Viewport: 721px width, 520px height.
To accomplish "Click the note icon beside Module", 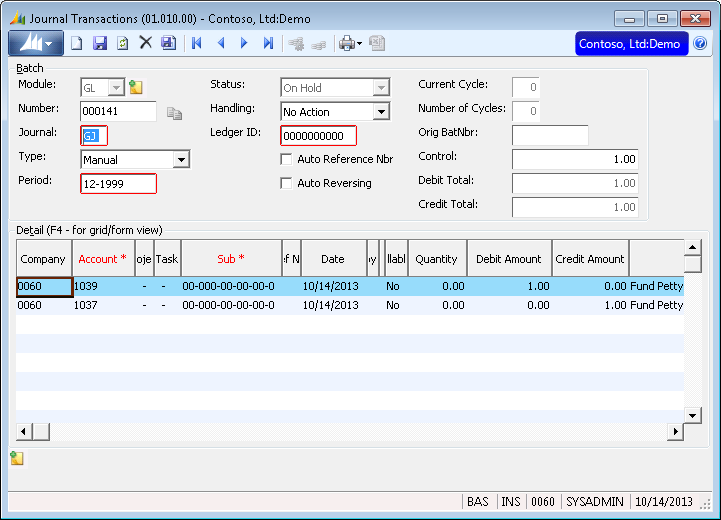I will (136, 87).
